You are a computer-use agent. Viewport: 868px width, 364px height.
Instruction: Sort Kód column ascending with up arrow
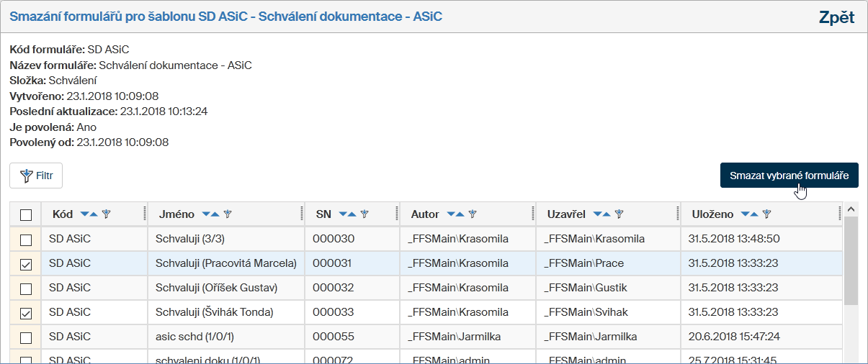tap(94, 214)
